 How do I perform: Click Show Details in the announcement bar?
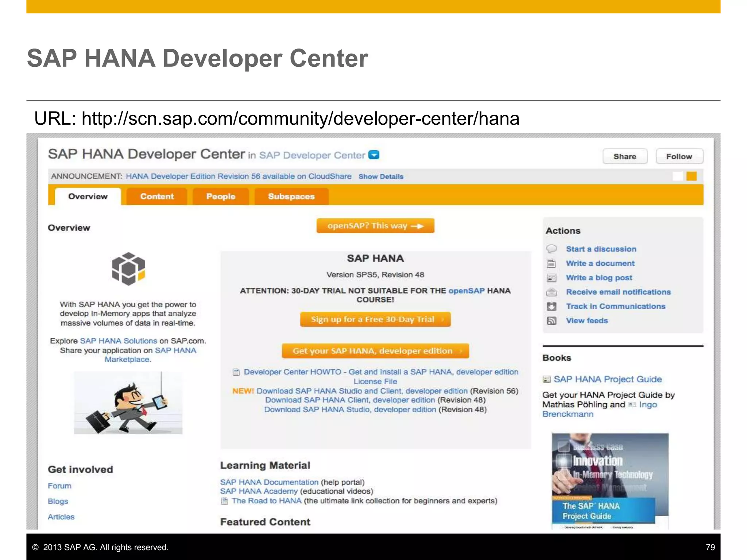pyautogui.click(x=381, y=176)
